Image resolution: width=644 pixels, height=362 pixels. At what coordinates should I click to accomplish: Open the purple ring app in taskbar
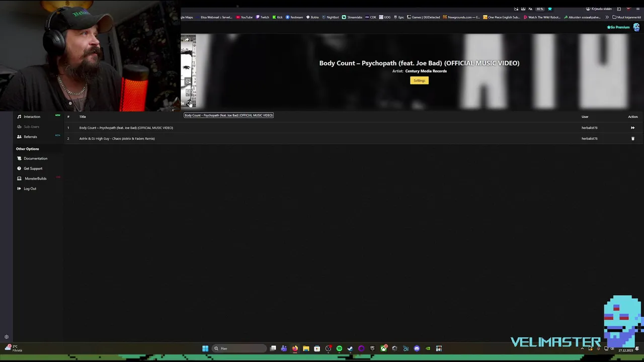click(x=361, y=348)
